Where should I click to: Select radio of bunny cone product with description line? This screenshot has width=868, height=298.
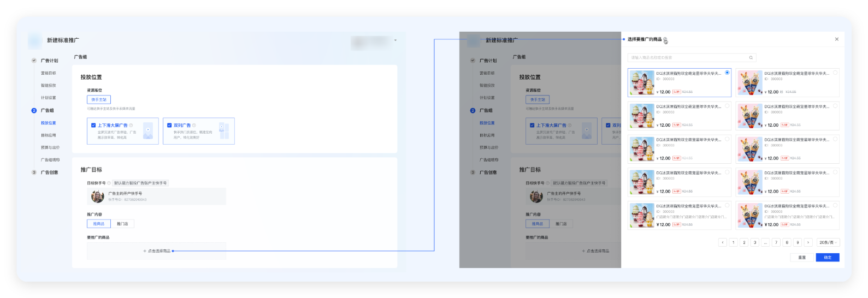point(835,205)
